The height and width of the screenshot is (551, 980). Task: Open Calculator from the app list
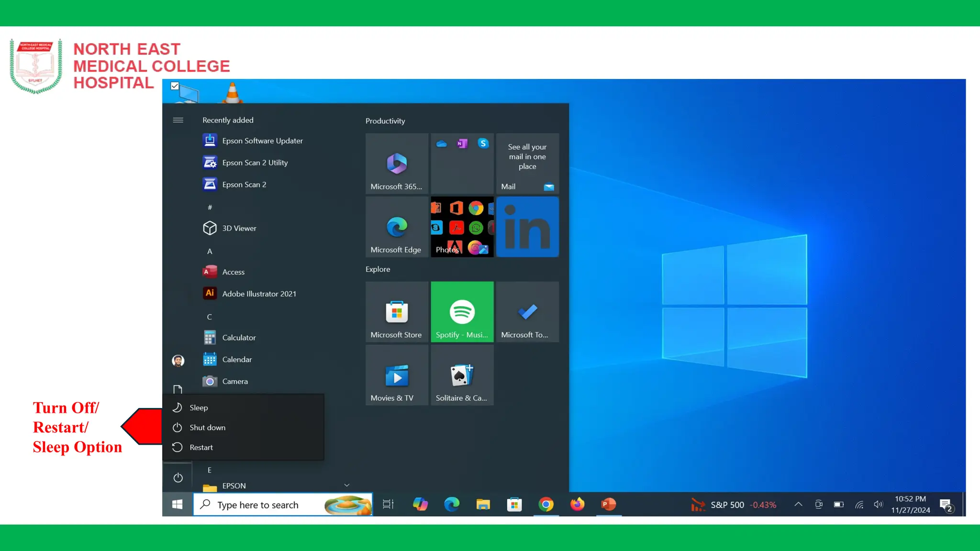[239, 338]
